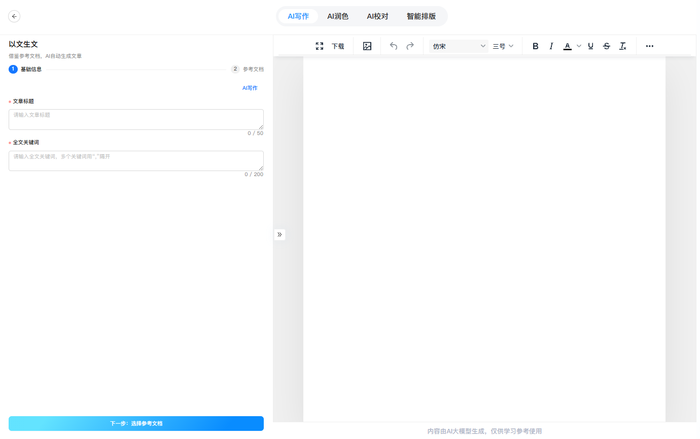Toggle italic formatting
700x439 pixels.
(551, 46)
